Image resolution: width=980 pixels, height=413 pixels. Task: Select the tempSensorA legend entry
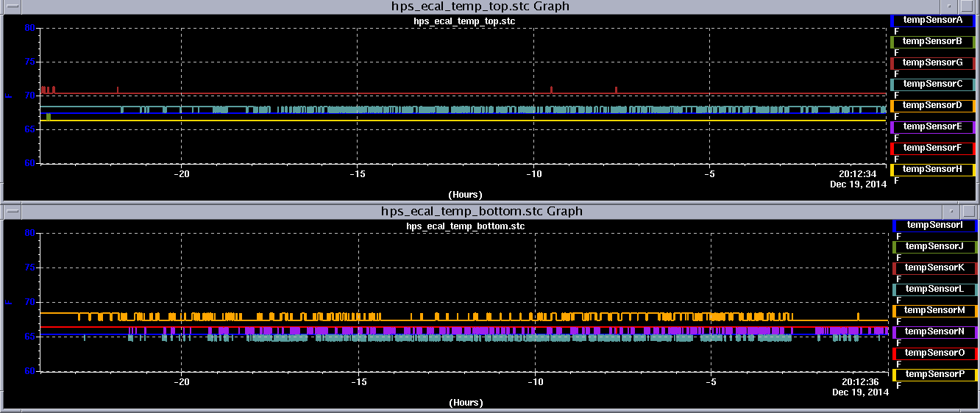932,21
